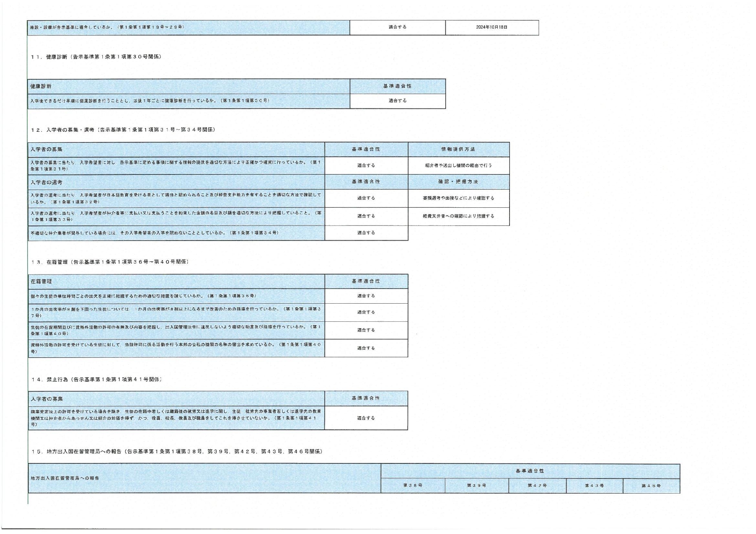Click the row about 不適切な仲介業者
This screenshot has width=756, height=534.
(155, 233)
